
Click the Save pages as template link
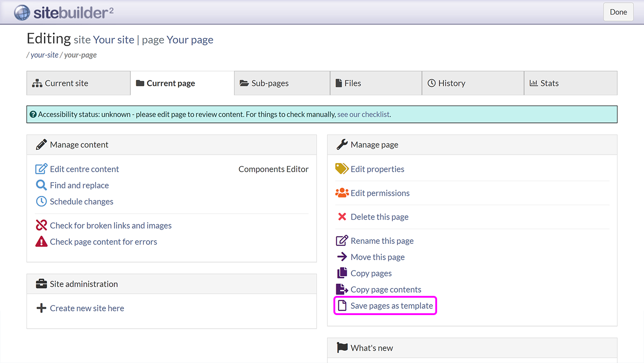pos(391,306)
